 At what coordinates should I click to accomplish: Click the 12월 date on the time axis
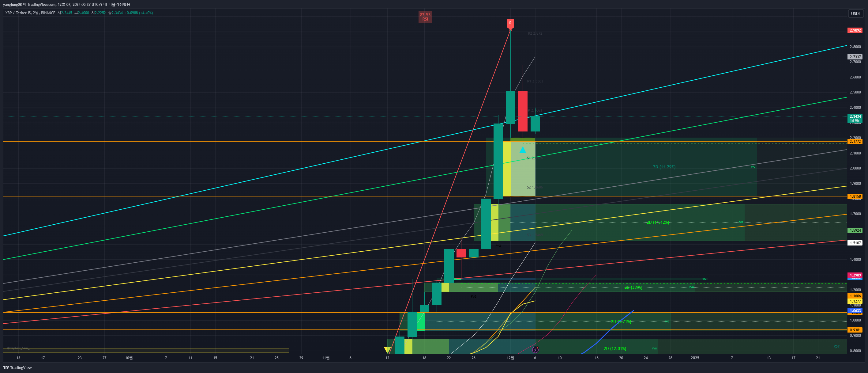click(x=510, y=358)
